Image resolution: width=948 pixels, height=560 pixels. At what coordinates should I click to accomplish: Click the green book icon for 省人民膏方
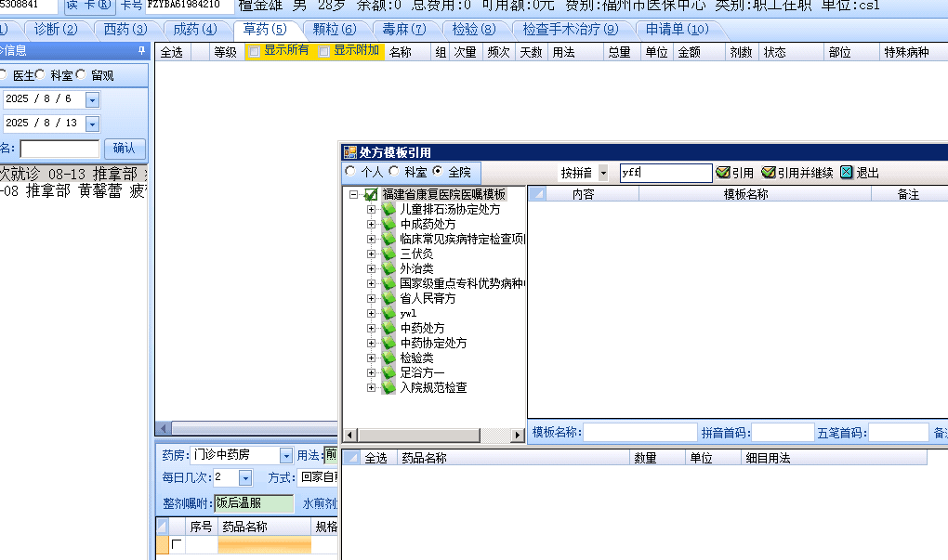(388, 298)
